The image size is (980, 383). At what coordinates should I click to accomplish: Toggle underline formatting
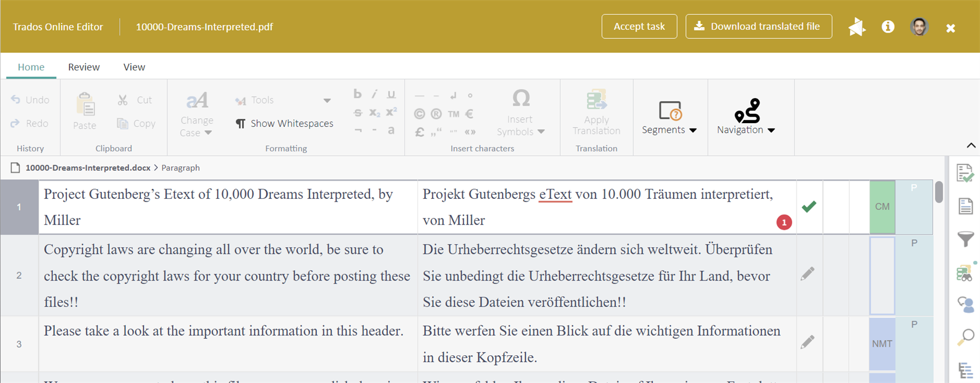coord(391,94)
